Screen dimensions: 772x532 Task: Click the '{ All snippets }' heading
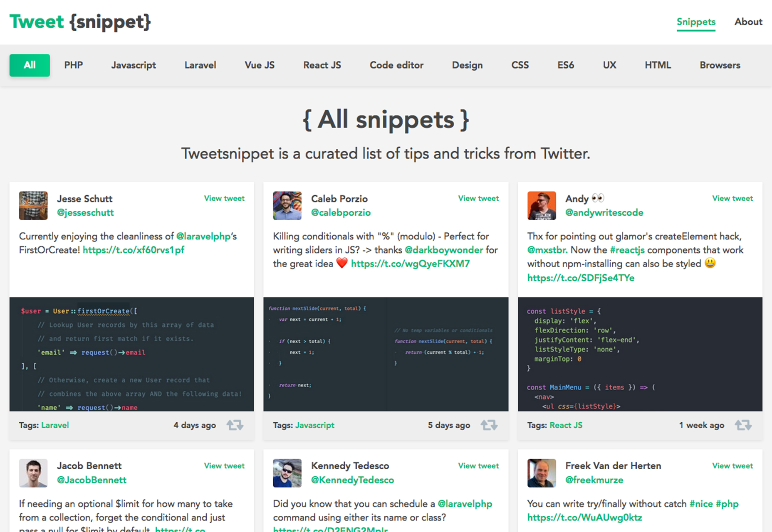click(386, 120)
